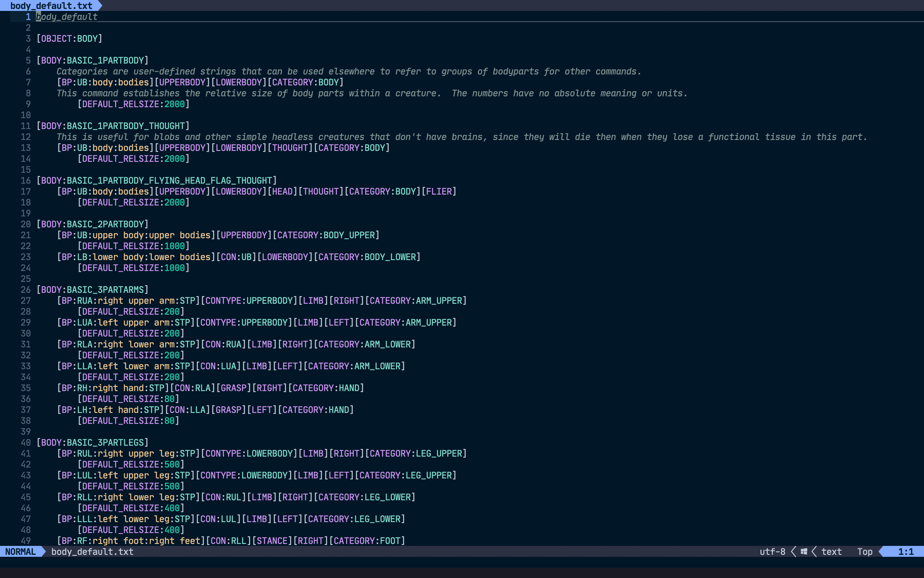
Task: Click [CATEGORY:LEG_LOWER] on line 47
Action: click(354, 519)
